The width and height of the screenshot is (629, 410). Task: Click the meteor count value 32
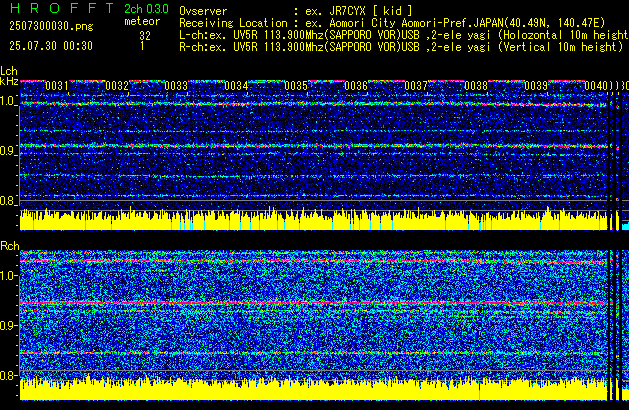[145, 36]
